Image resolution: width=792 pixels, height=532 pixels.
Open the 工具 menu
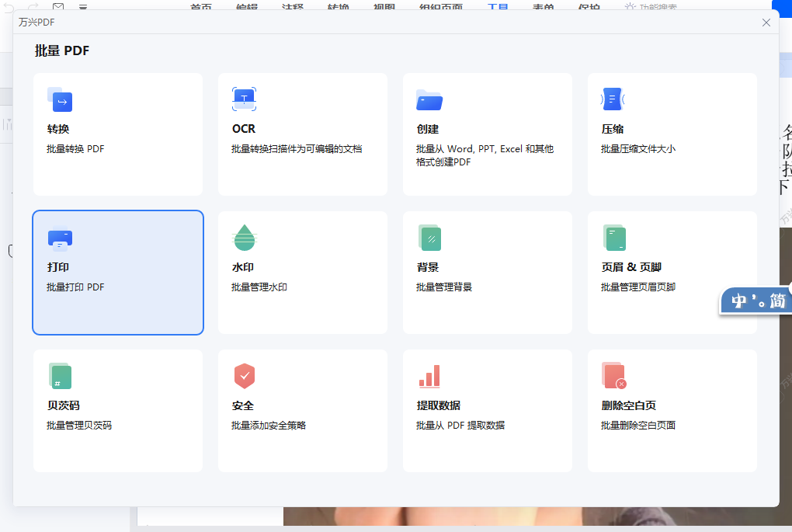pos(498,6)
